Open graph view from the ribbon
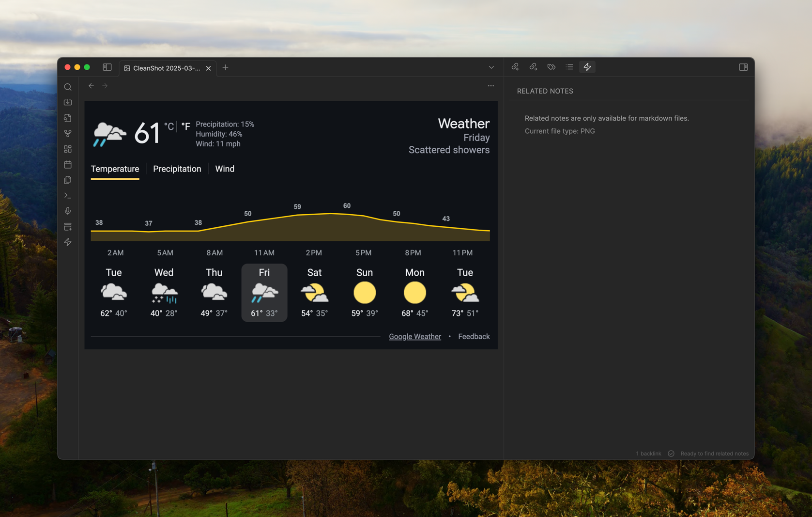Screen dimensions: 812x517 [x=68, y=134]
